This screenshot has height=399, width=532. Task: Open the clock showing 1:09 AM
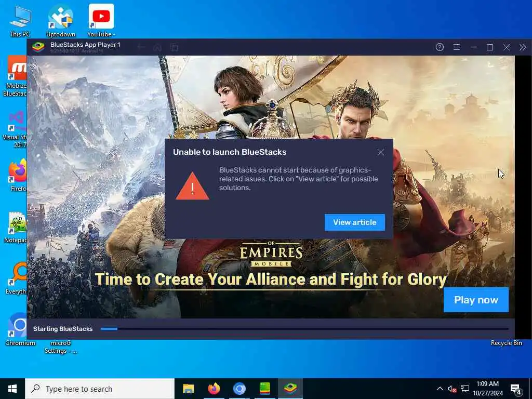pos(487,389)
